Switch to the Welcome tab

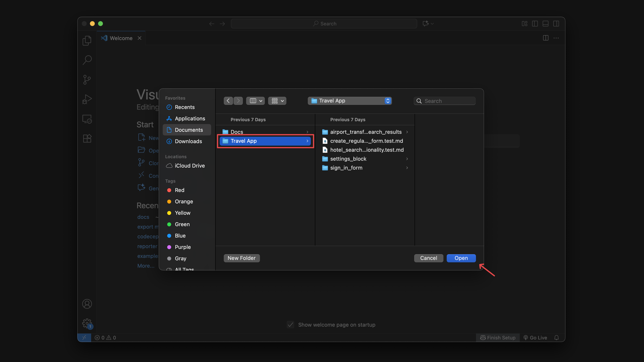pyautogui.click(x=121, y=38)
